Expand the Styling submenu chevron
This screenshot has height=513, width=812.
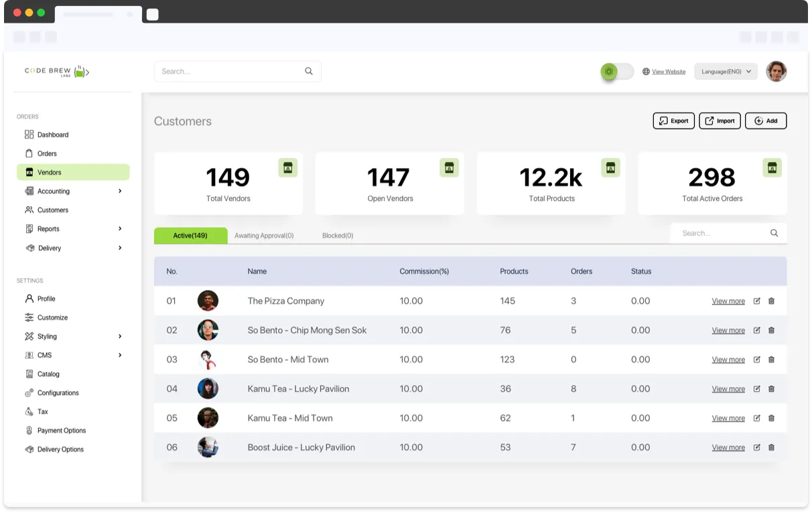tap(120, 336)
